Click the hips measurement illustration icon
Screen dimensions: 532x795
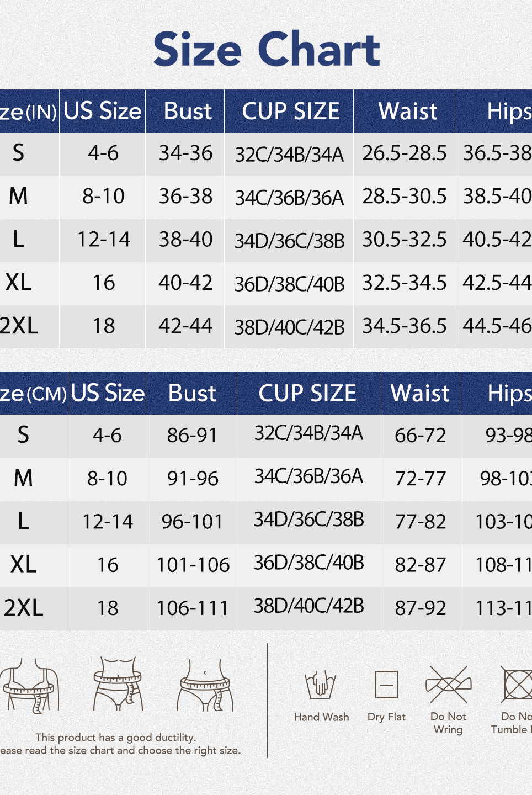point(205,685)
